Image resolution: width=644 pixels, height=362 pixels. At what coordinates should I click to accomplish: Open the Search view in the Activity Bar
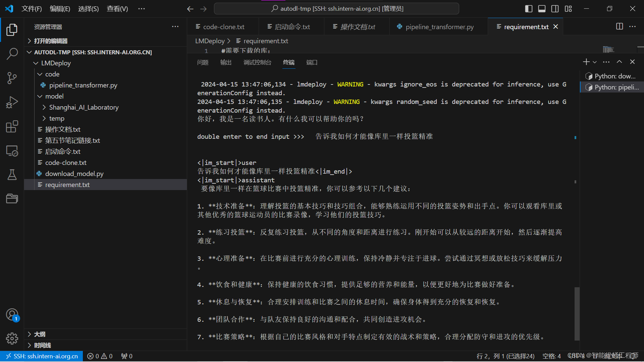point(12,54)
